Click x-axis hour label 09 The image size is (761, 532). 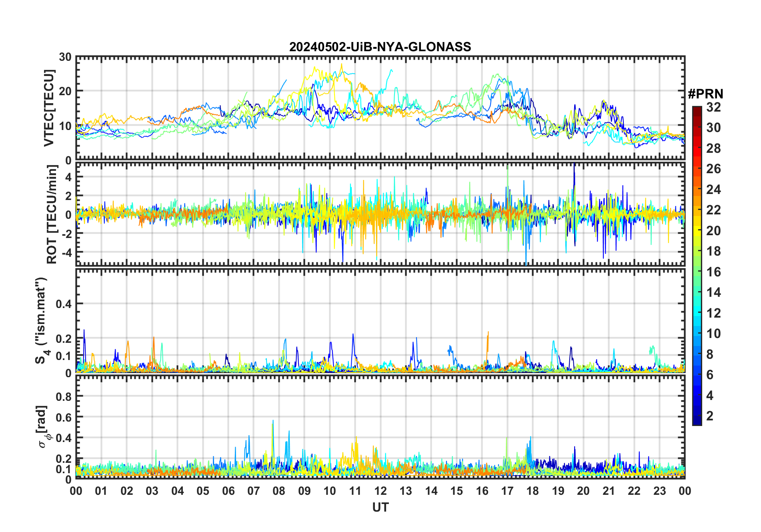(304, 491)
